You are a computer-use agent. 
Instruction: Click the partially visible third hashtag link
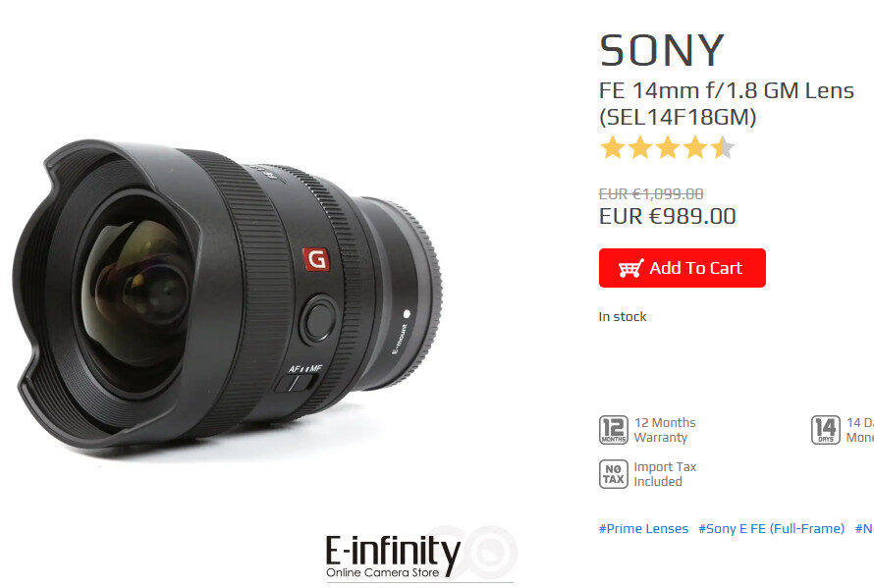click(x=864, y=528)
